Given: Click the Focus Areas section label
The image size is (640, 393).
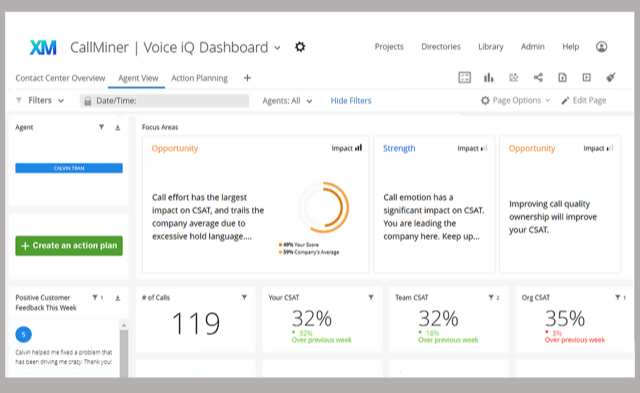Looking at the screenshot, I should [160, 127].
